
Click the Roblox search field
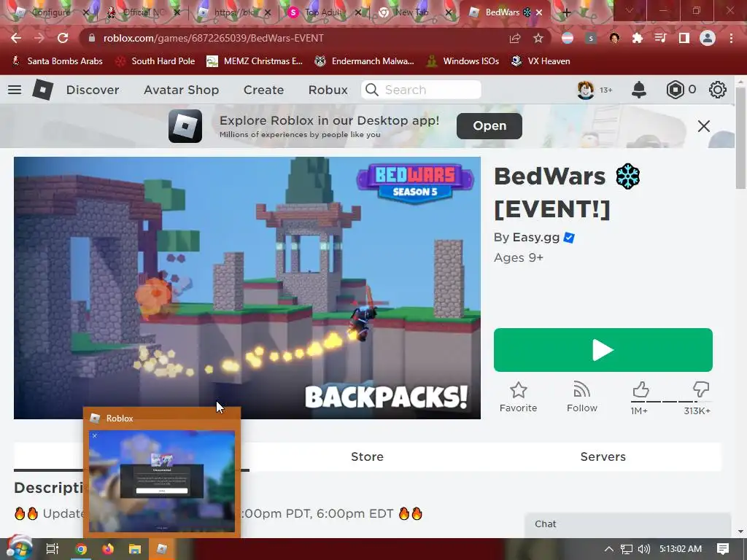click(x=421, y=90)
